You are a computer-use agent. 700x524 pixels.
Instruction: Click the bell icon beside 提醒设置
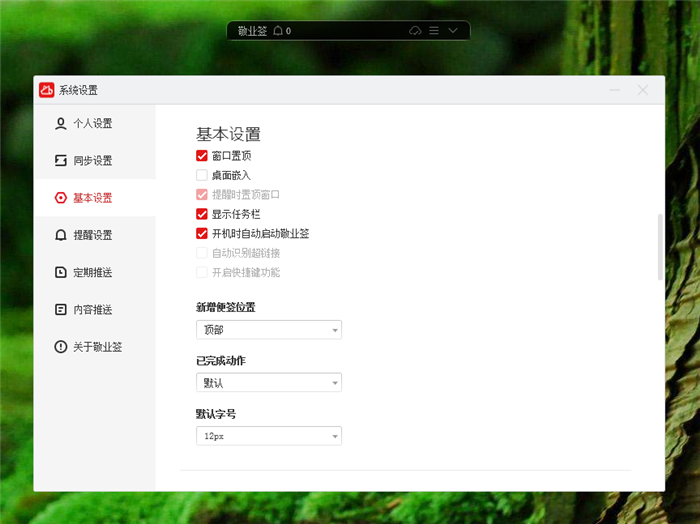pos(61,235)
